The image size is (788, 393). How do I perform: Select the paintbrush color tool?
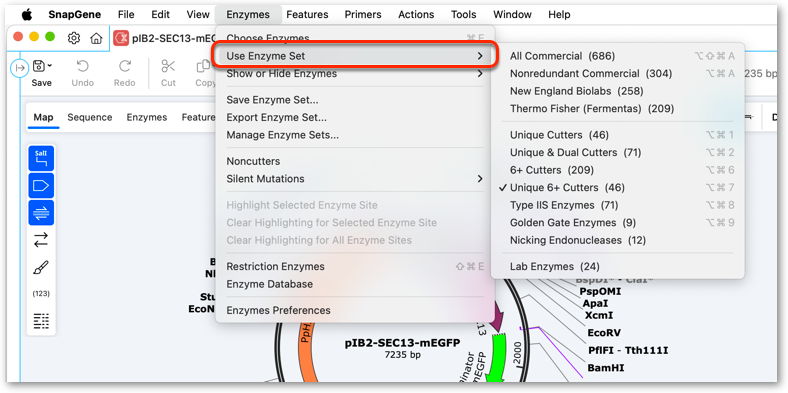pyautogui.click(x=41, y=267)
